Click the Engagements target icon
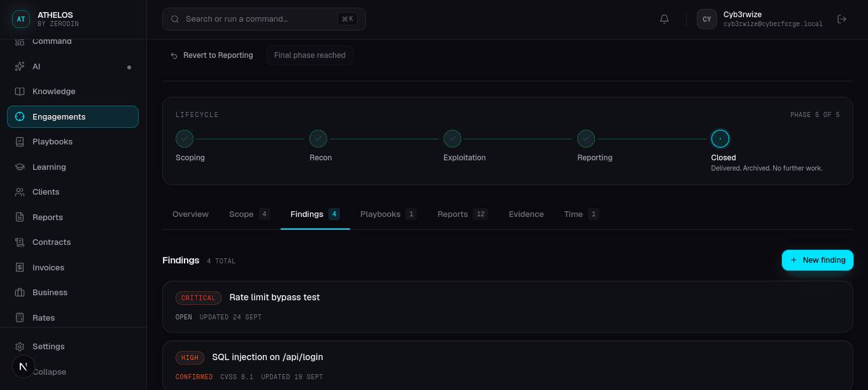The height and width of the screenshot is (390, 868). click(x=20, y=116)
